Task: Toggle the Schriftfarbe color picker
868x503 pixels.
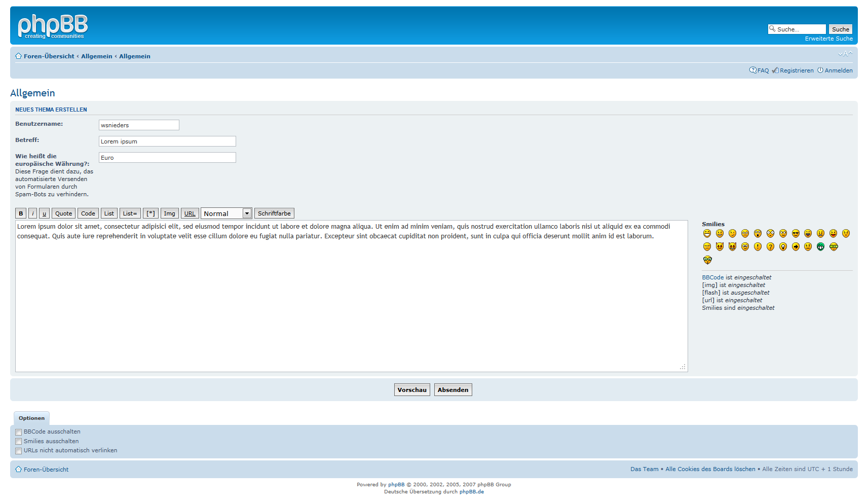Action: 274,213
